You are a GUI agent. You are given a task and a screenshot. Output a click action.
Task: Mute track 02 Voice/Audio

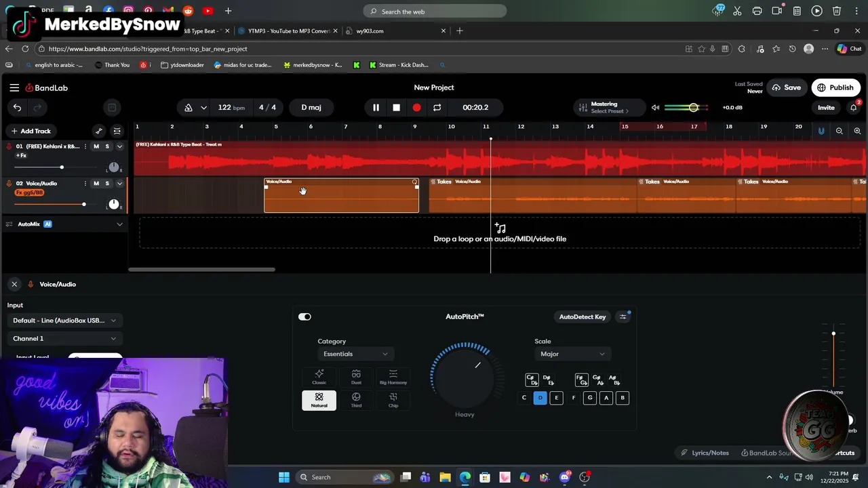pyautogui.click(x=96, y=183)
